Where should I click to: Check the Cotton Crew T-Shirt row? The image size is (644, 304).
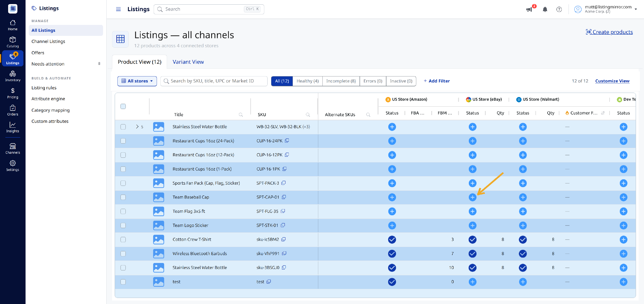(x=123, y=240)
